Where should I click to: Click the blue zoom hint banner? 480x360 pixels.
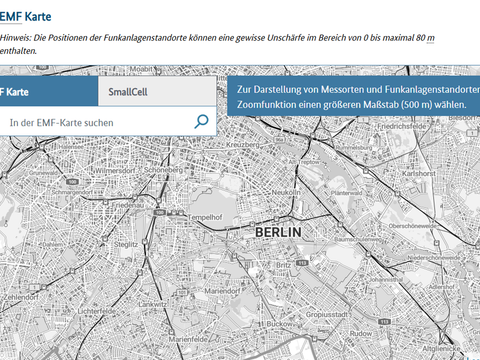point(353,96)
